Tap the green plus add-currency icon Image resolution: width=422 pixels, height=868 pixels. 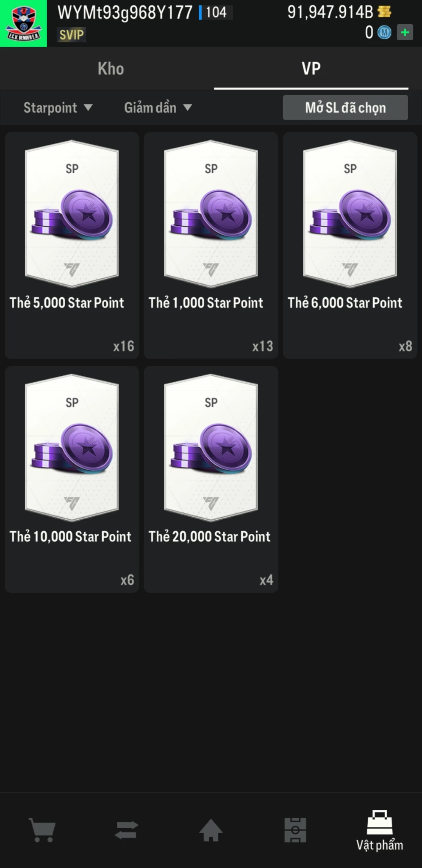[405, 32]
